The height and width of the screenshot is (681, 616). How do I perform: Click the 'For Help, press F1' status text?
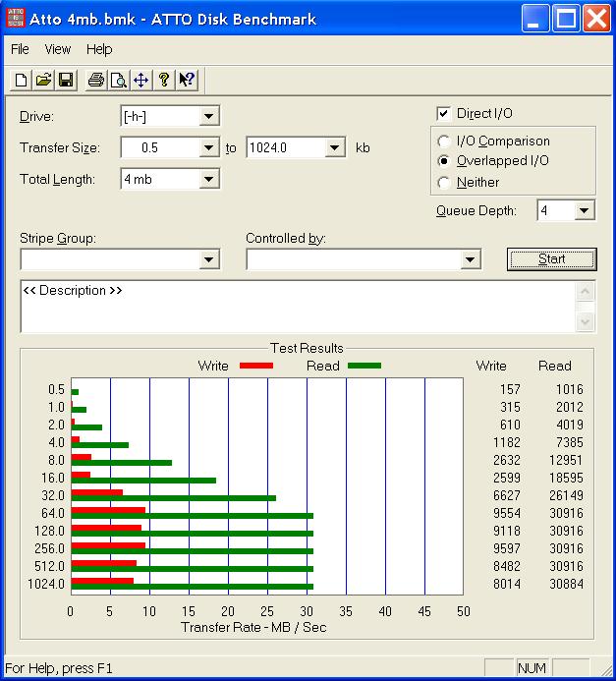click(x=59, y=668)
